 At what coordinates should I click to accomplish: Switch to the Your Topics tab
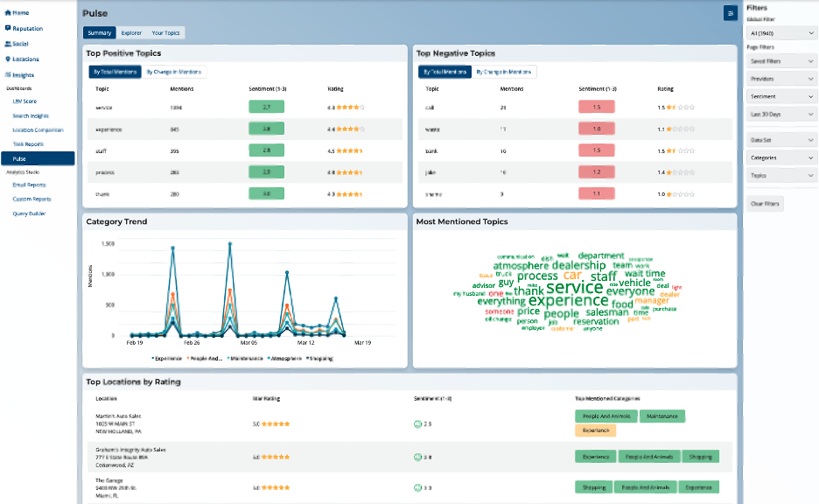(165, 32)
